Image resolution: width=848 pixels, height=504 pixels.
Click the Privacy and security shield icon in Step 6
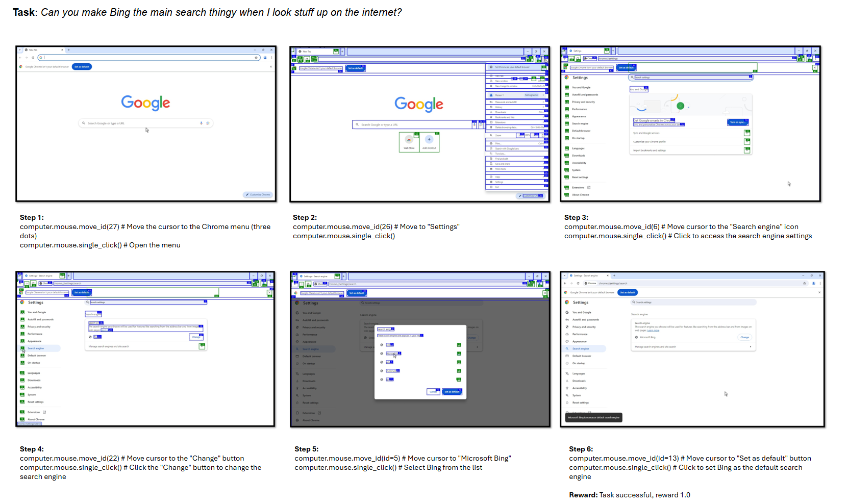[x=567, y=327]
